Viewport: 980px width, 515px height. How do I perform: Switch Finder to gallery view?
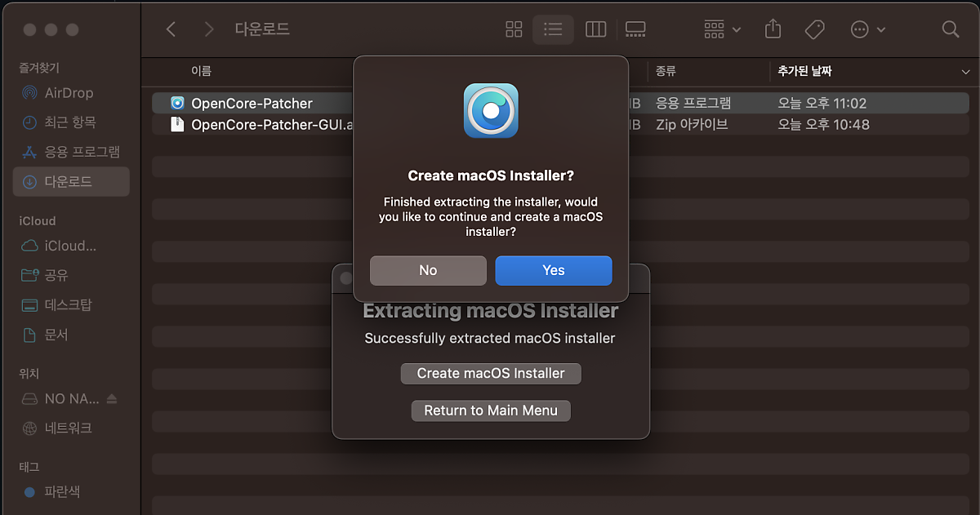click(635, 29)
